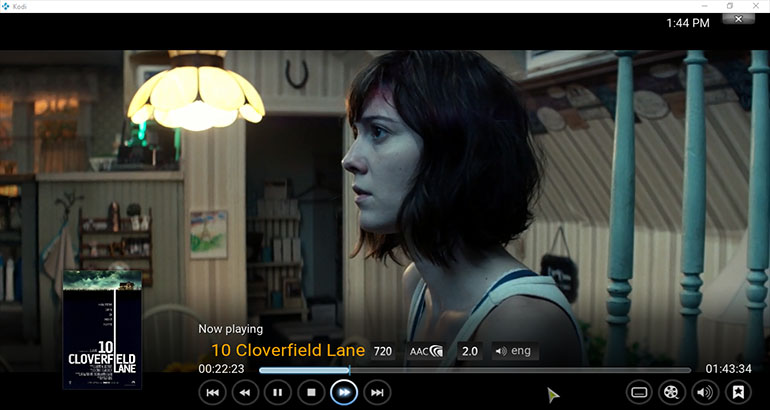Click the Now playing label

pyautogui.click(x=230, y=329)
